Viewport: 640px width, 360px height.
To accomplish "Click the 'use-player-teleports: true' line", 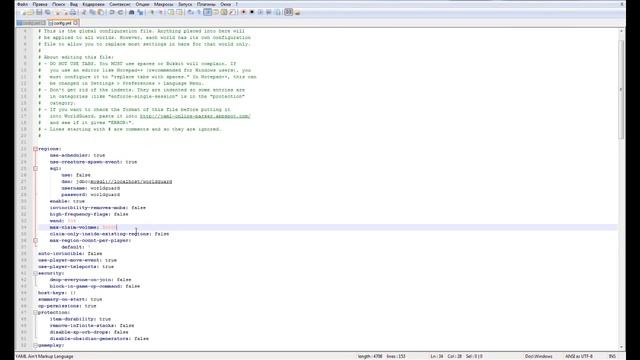I will [x=76, y=267].
